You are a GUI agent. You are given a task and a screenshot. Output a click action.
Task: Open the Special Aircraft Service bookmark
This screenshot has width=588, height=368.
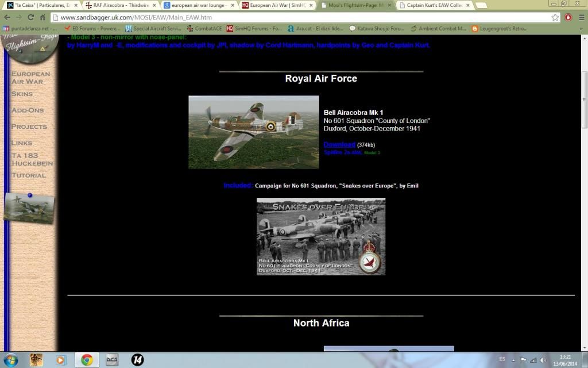click(x=153, y=29)
